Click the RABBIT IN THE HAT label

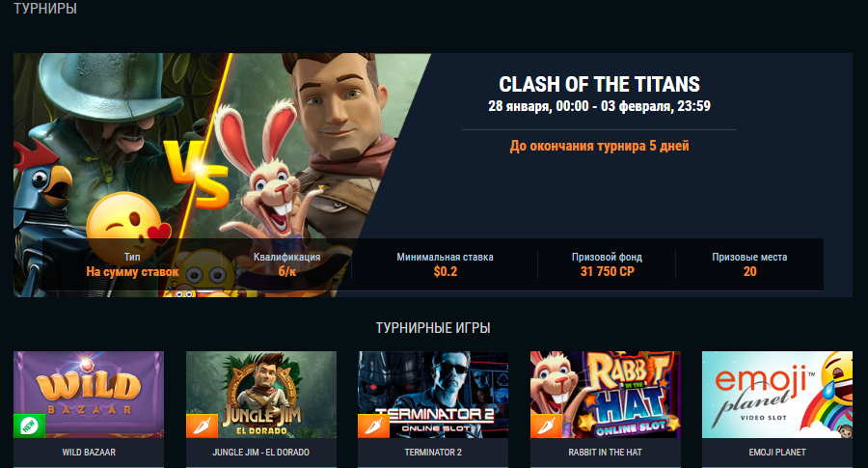605,452
